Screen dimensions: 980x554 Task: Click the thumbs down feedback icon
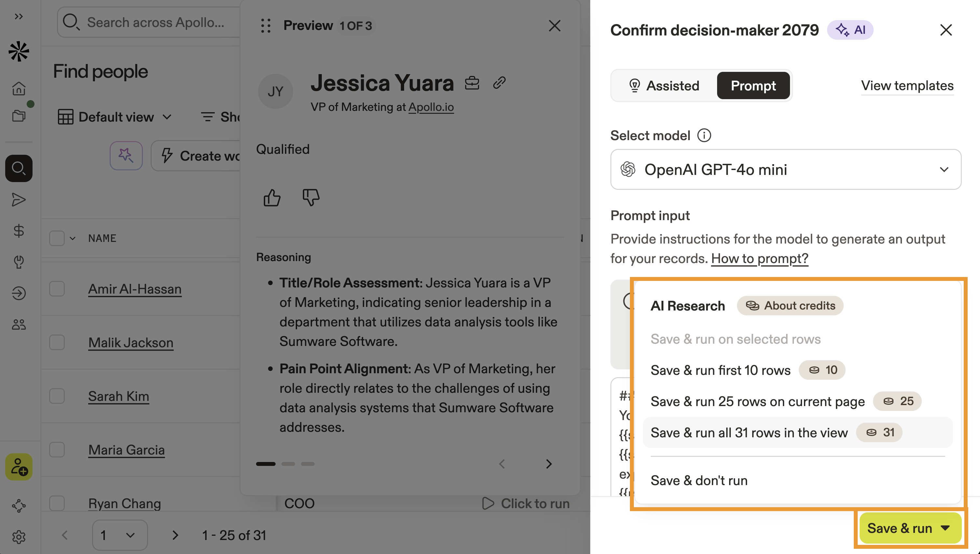point(311,198)
